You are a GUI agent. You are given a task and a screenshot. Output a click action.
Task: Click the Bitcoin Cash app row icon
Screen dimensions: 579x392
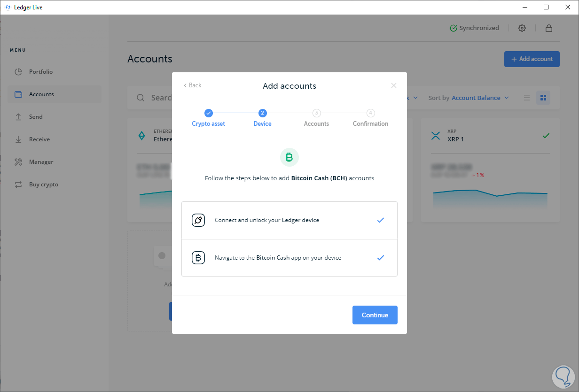pos(198,258)
